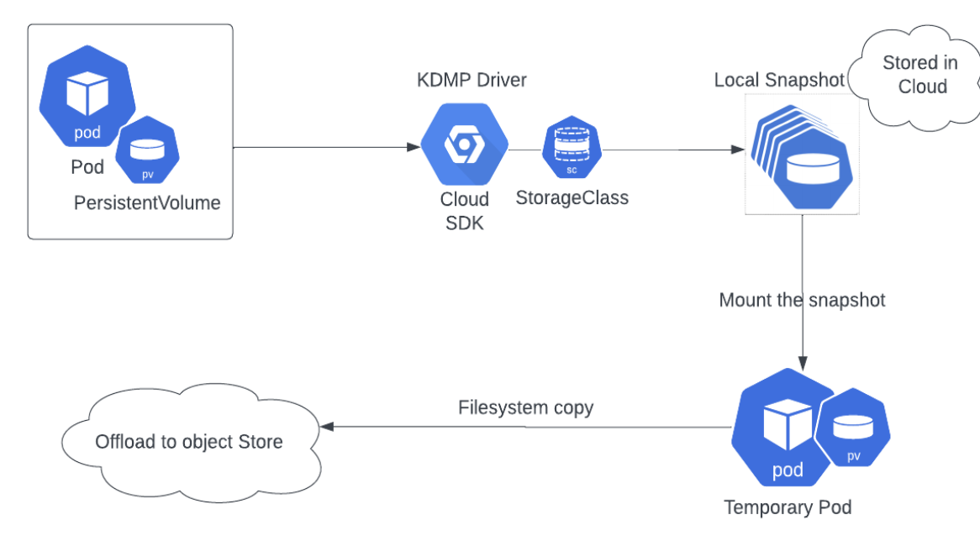Select the 'Stored in Cloud' cloud shape
This screenshot has height=541, width=980.
pyautogui.click(x=920, y=75)
